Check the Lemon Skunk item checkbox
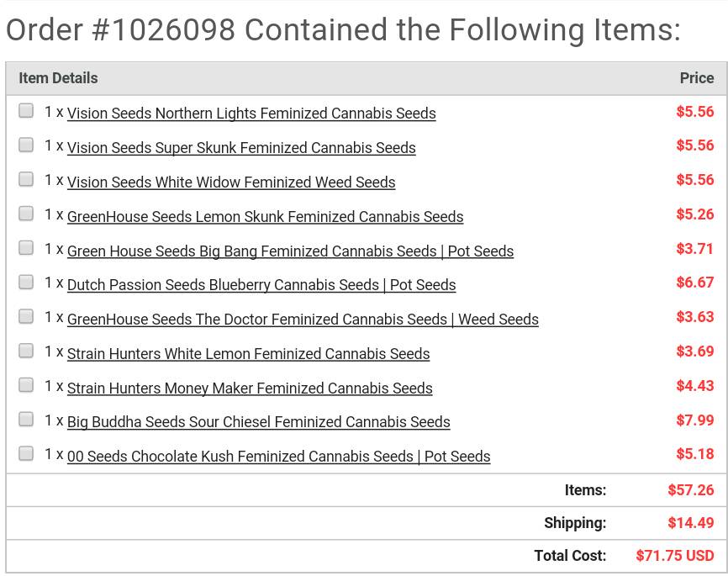 click(26, 214)
